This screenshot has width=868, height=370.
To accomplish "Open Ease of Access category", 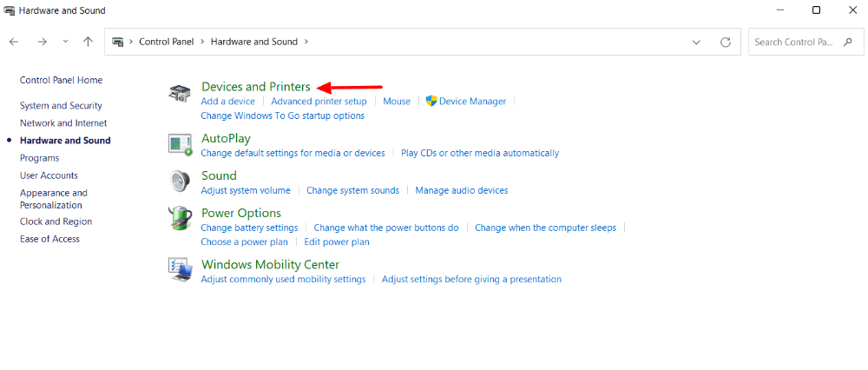I will tap(49, 239).
